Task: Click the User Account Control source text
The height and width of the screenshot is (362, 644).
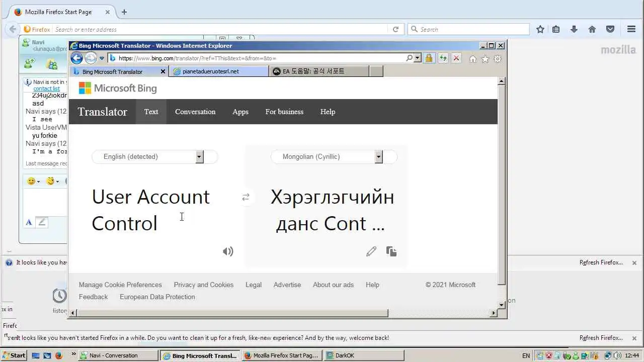Action: 150,210
